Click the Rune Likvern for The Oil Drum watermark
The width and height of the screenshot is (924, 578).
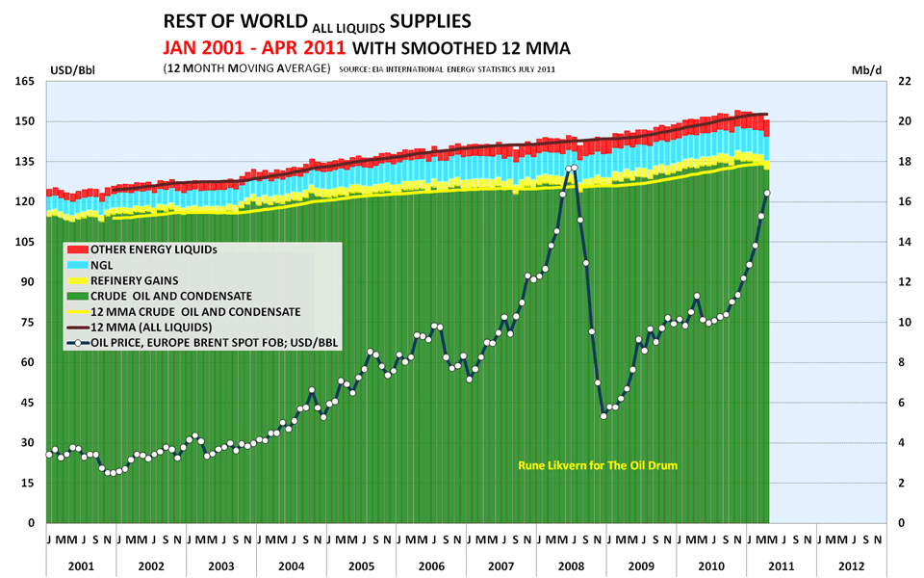pyautogui.click(x=597, y=464)
